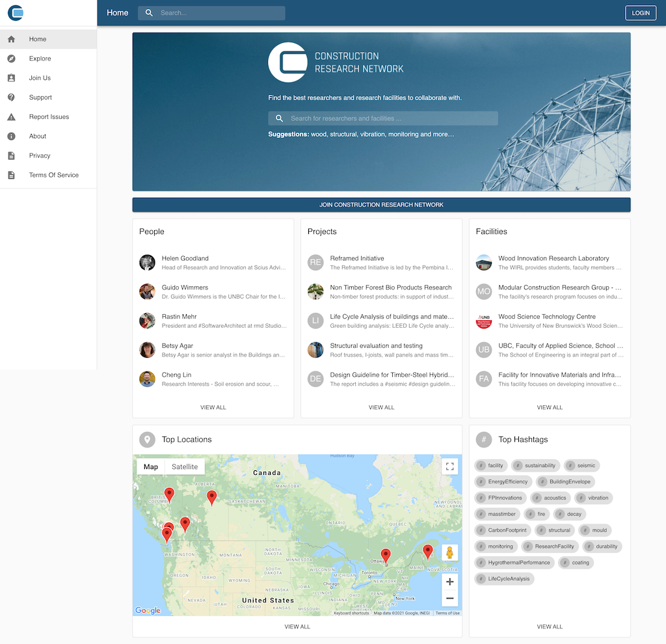666x644 pixels.
Task: Click the magnifier icon in the top search bar
Action: click(x=149, y=13)
